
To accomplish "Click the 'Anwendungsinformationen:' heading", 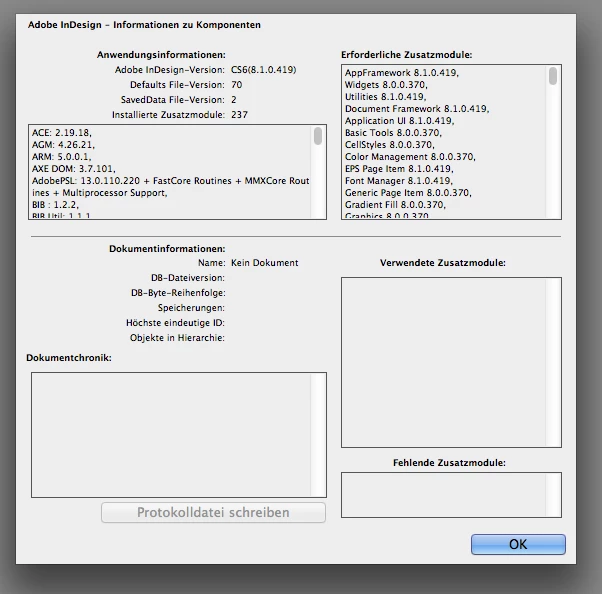I will coord(161,55).
